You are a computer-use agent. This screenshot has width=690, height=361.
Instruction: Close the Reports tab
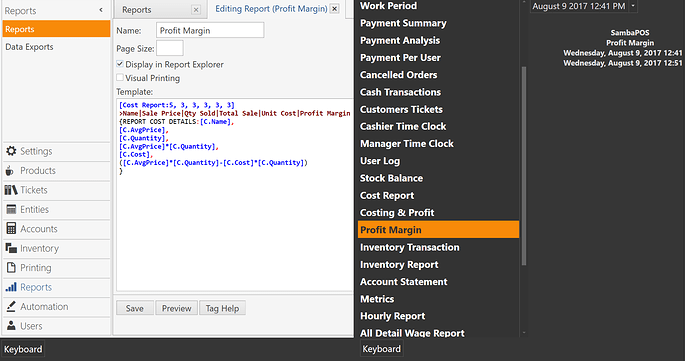point(196,10)
